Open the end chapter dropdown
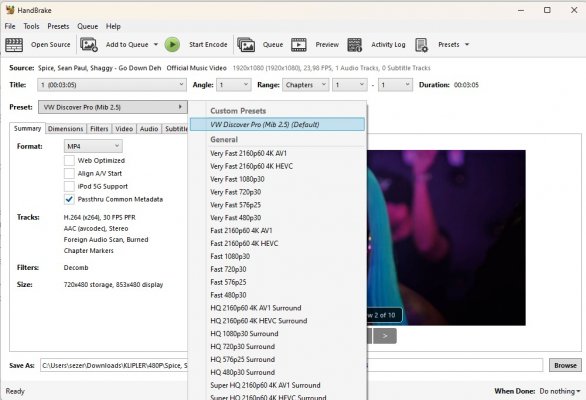 395,85
